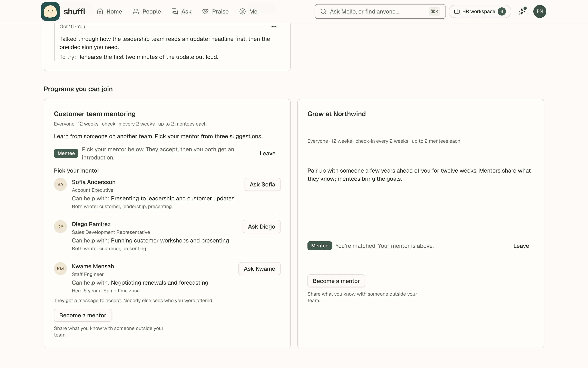This screenshot has height=368, width=588.
Task: Ask Kwame to be your mentor
Action: point(259,269)
